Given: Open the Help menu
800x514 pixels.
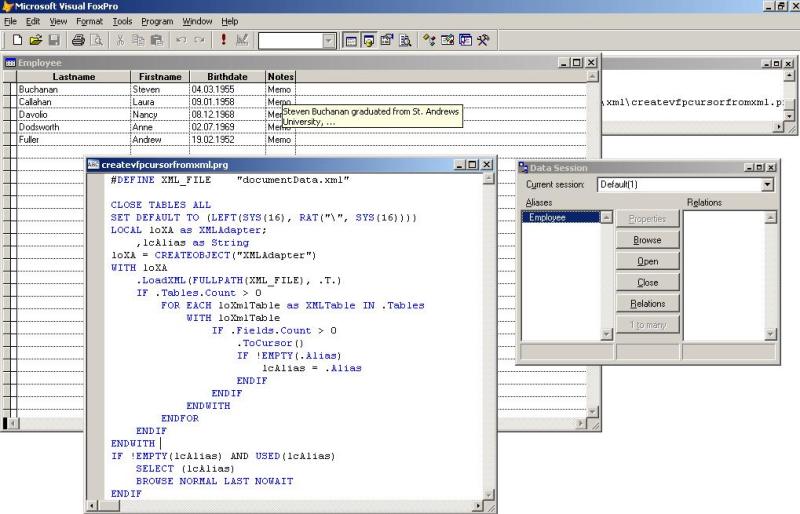Looking at the screenshot, I should click(x=230, y=21).
